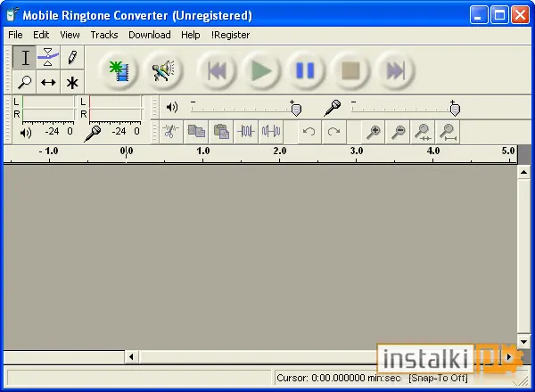Select the Selection (I-beam) tool
The height and width of the screenshot is (392, 535).
[25, 57]
